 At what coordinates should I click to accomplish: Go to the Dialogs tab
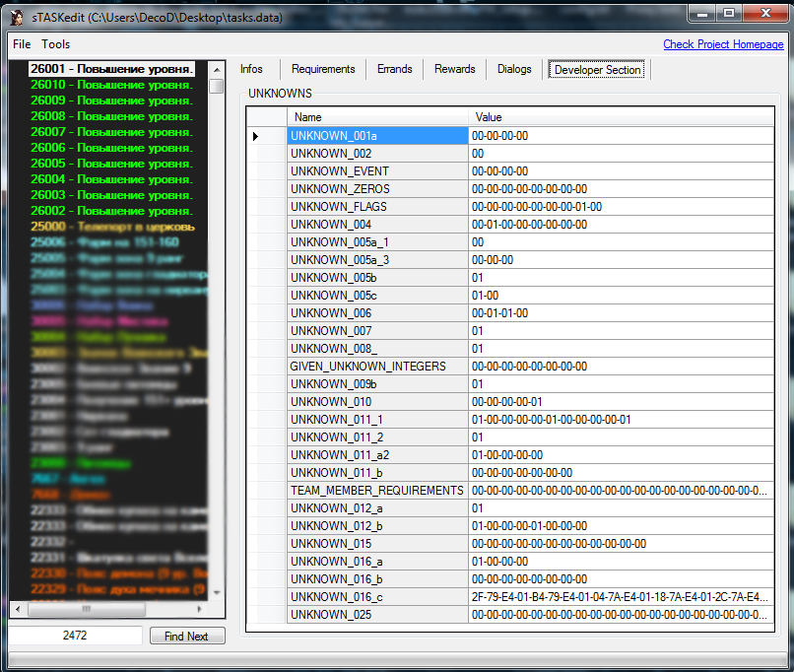click(514, 69)
